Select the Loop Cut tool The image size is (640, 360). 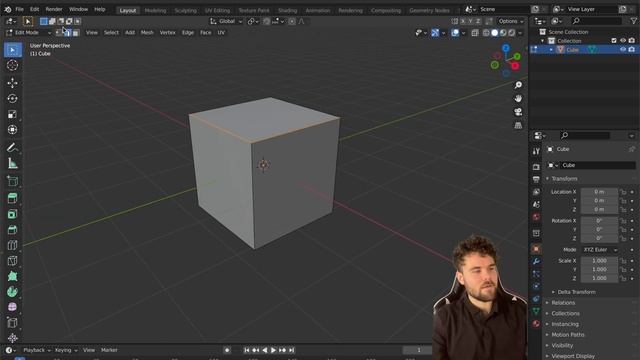(x=13, y=245)
